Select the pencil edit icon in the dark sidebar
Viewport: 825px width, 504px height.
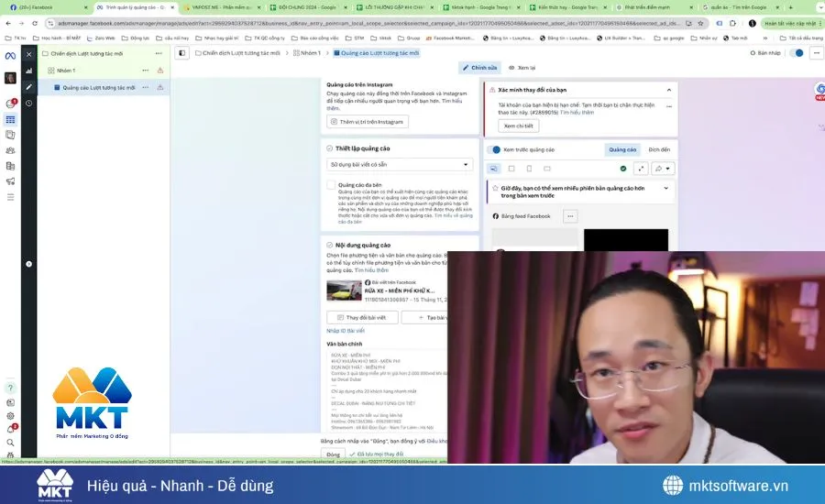[x=29, y=87]
